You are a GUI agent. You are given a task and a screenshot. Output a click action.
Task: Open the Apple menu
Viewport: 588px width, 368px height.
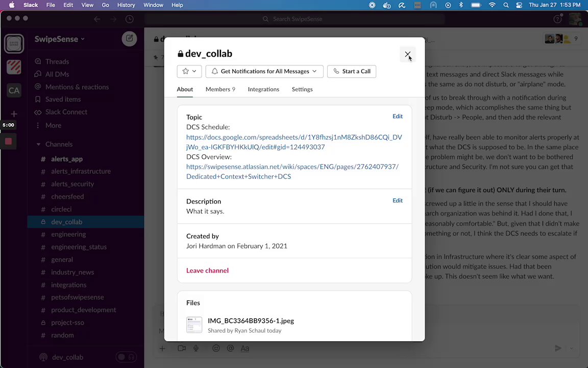(12, 5)
